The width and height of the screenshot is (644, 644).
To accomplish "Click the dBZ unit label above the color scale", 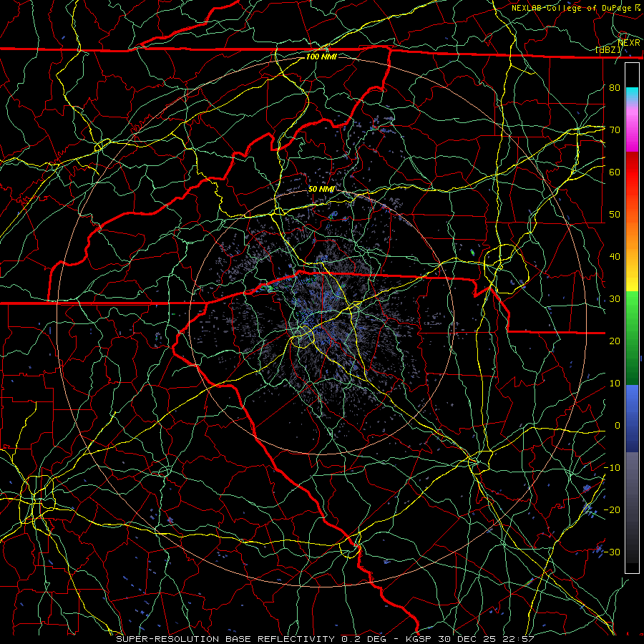I will [x=609, y=50].
